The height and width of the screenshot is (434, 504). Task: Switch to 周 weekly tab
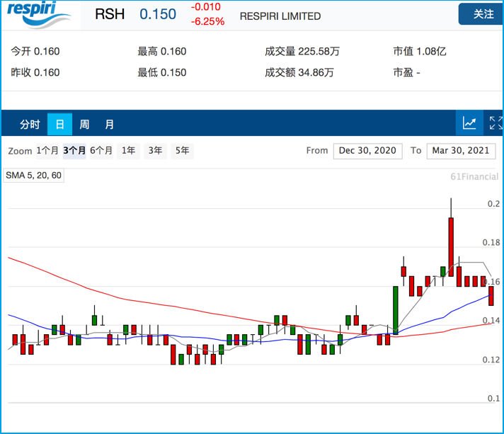tap(84, 124)
